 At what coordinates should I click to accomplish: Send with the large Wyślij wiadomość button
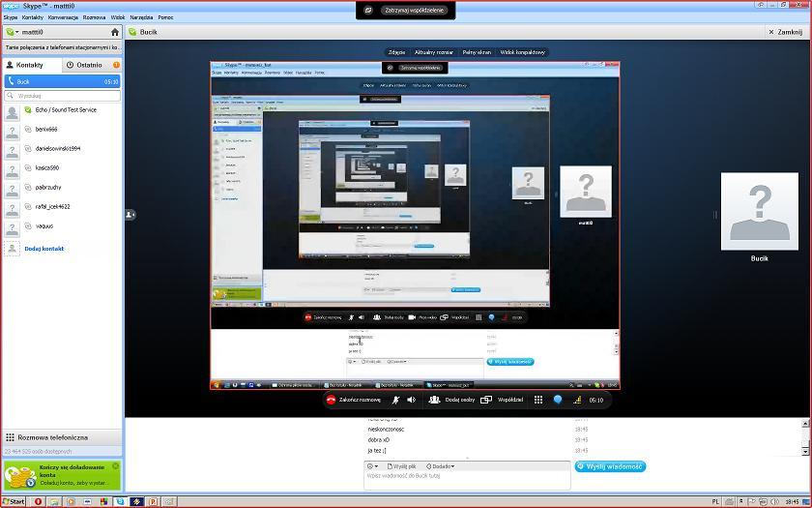pos(610,466)
